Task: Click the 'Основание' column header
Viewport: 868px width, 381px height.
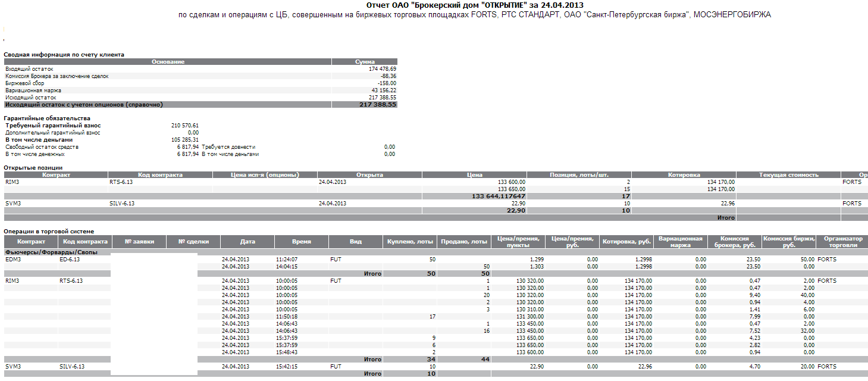Action: [x=168, y=61]
